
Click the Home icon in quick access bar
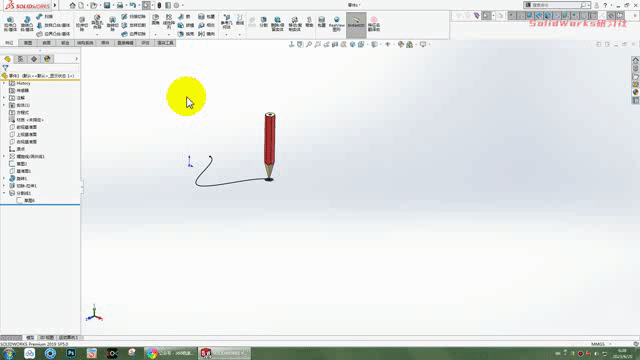(73, 5)
